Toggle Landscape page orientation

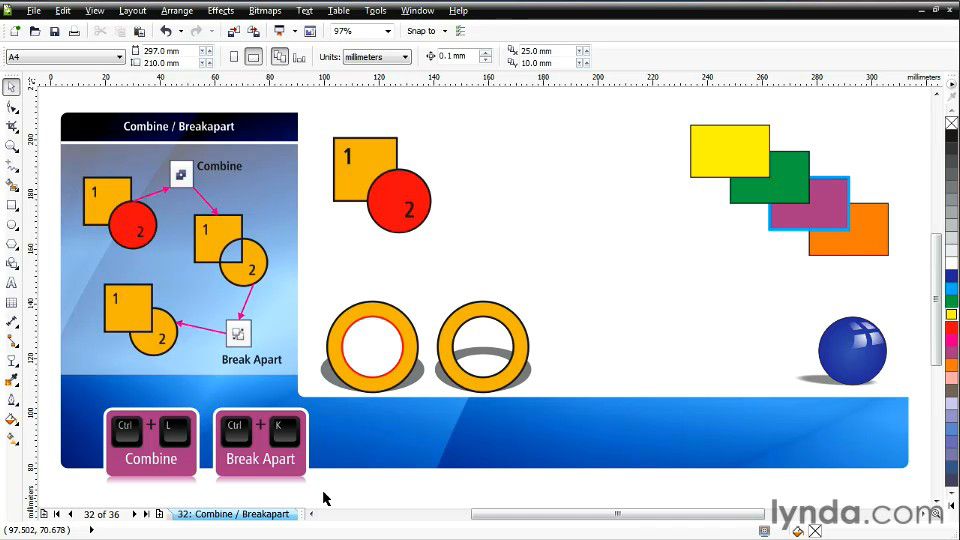(254, 57)
